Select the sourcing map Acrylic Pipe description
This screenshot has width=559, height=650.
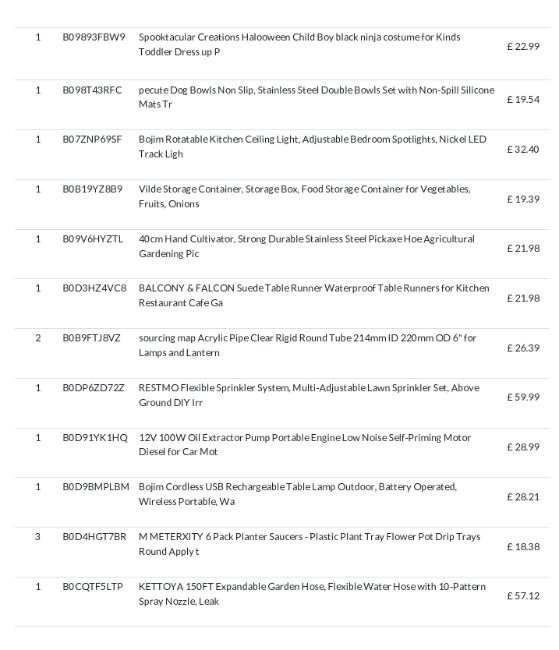click(307, 345)
